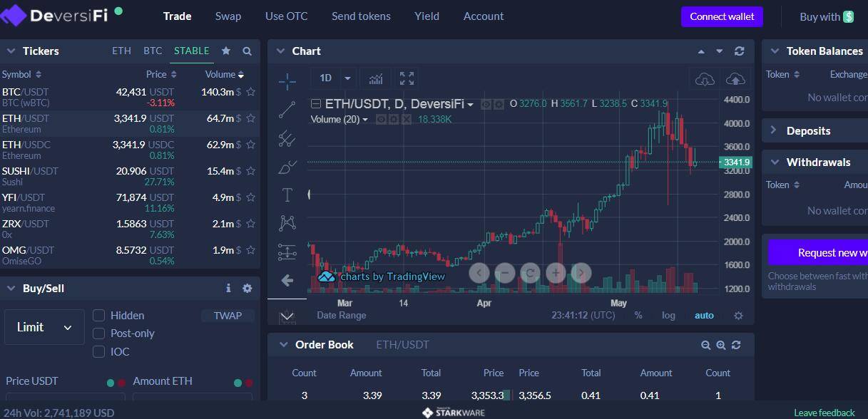Reset the chart view

(x=530, y=272)
